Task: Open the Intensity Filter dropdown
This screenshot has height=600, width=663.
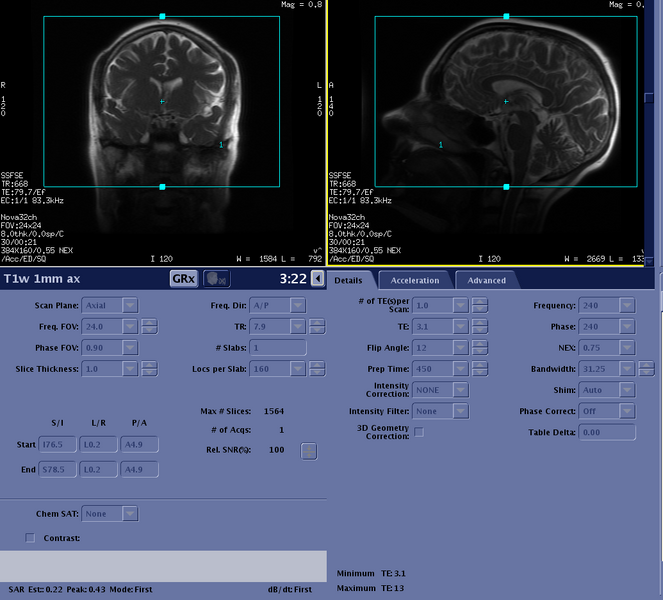Action: point(460,411)
